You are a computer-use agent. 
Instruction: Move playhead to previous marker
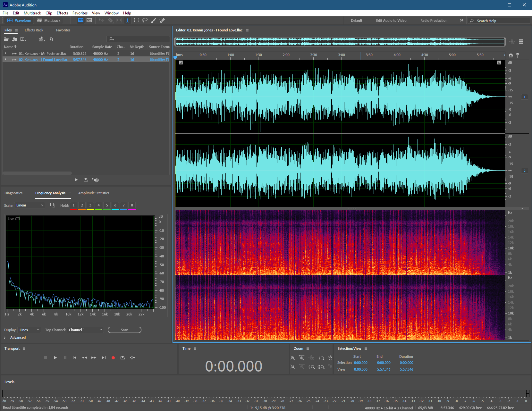click(x=74, y=357)
